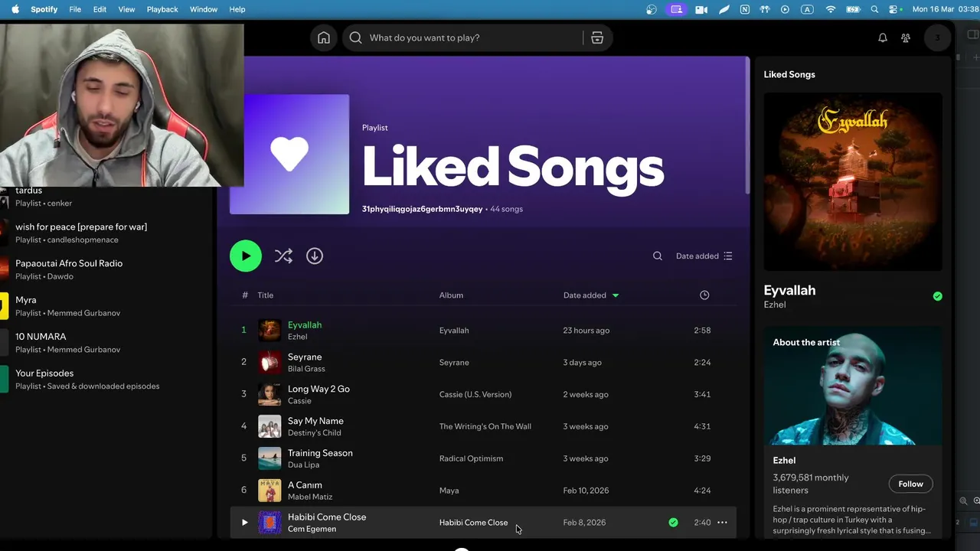Screen dimensions: 980x551
Task: Toggle the green liked checkmark for Habibi Come Close
Action: 673,523
